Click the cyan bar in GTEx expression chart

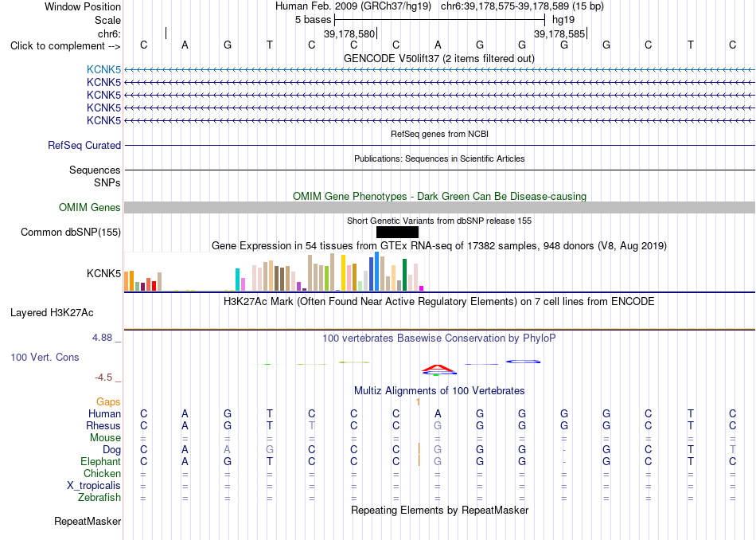coord(237,280)
